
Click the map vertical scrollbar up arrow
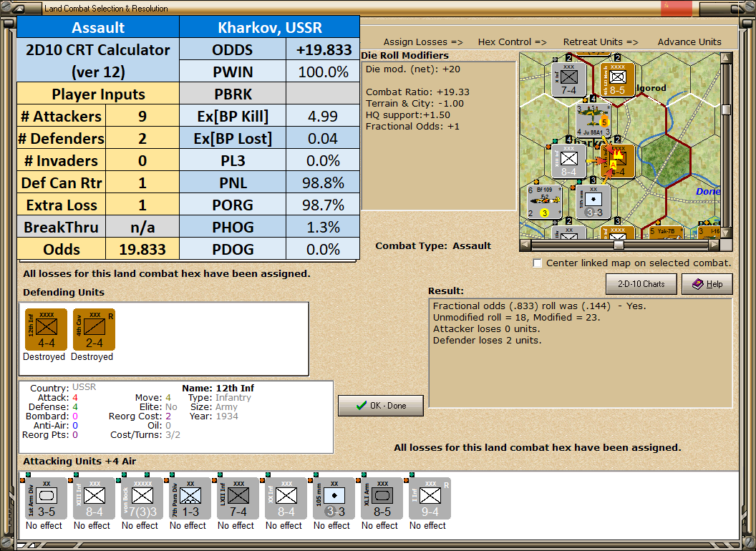click(x=726, y=59)
